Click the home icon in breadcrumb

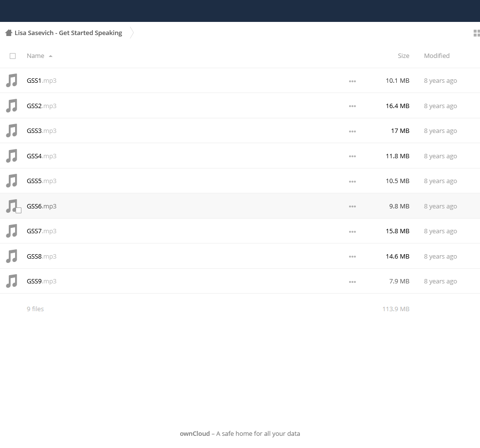[9, 33]
